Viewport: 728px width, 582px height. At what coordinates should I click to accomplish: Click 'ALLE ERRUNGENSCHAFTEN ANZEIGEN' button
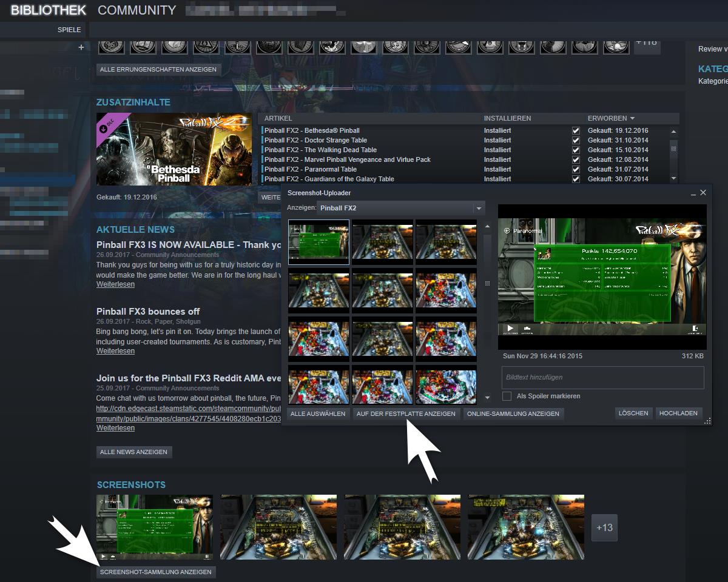(158, 70)
